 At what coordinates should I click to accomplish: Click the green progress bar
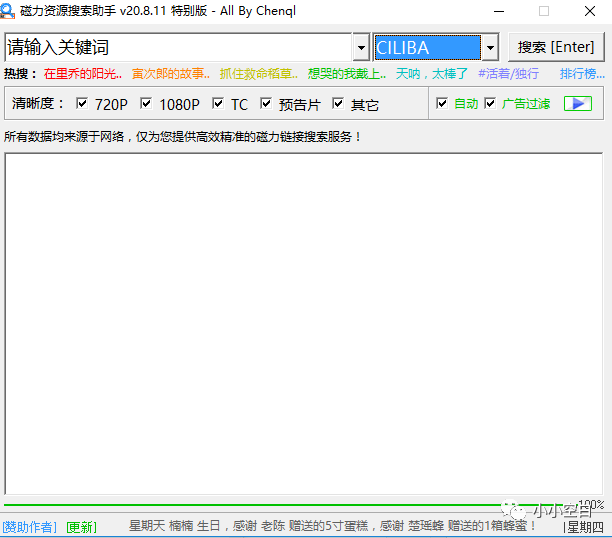(290, 506)
